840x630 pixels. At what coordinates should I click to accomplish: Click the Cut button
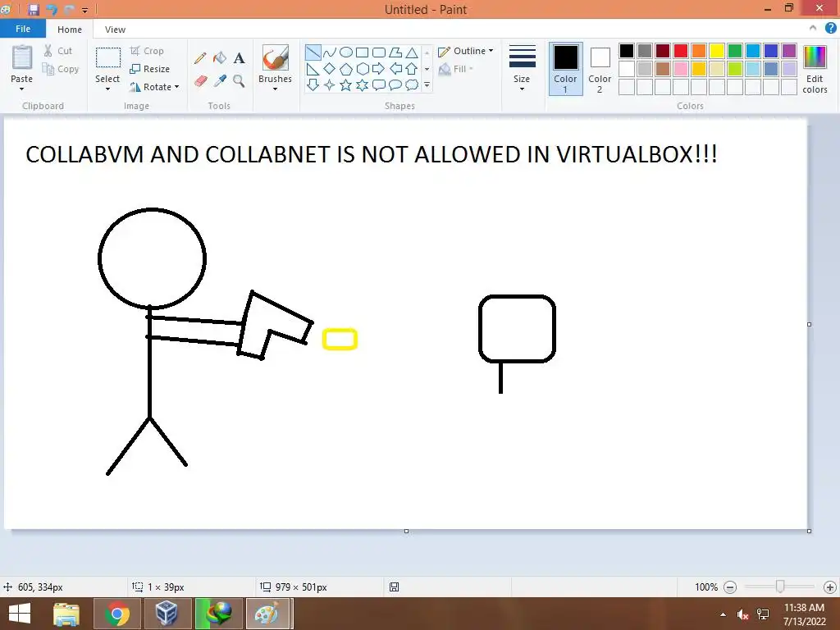(58, 51)
